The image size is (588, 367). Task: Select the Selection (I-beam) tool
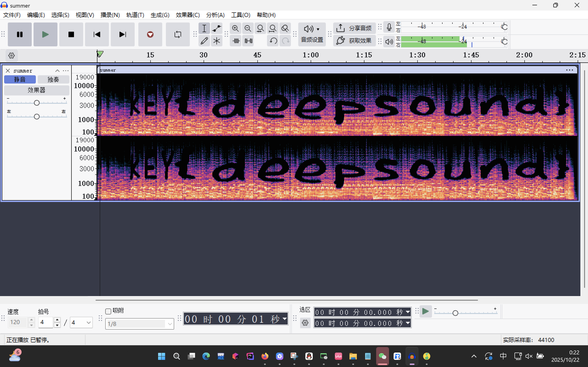click(x=204, y=28)
